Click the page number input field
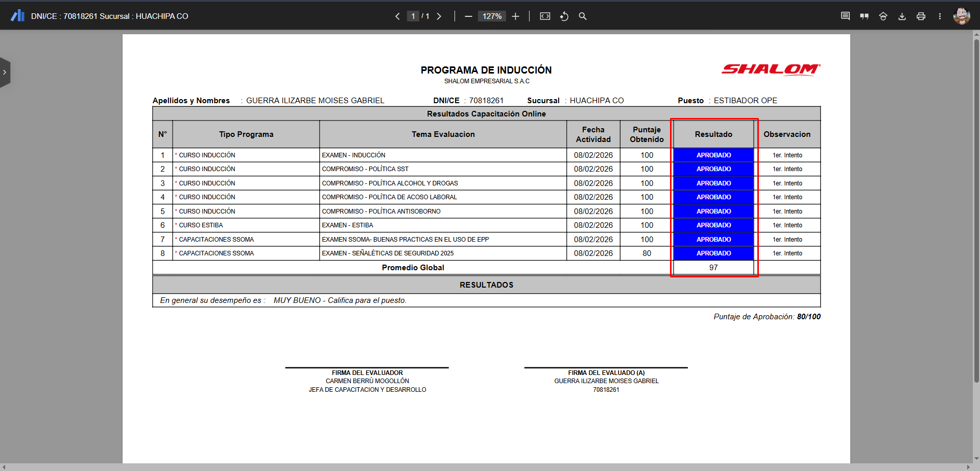Screen dimensions: 980x471 pyautogui.click(x=413, y=16)
